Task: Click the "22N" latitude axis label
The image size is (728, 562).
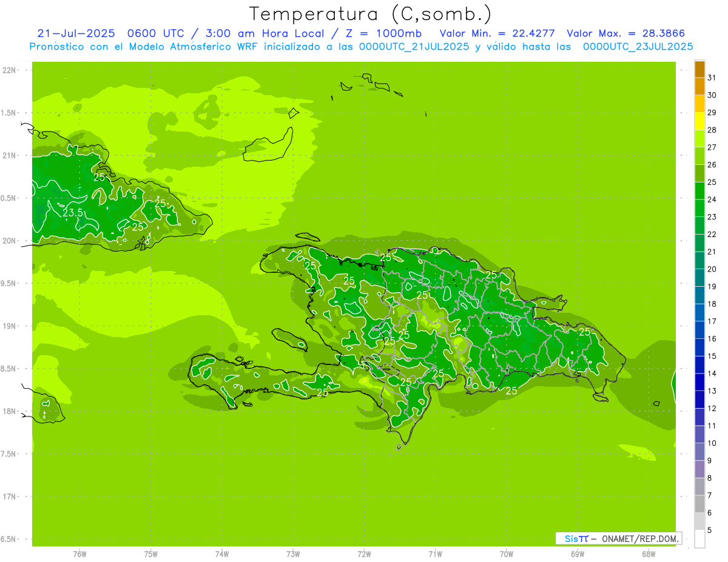Action: pos(10,70)
